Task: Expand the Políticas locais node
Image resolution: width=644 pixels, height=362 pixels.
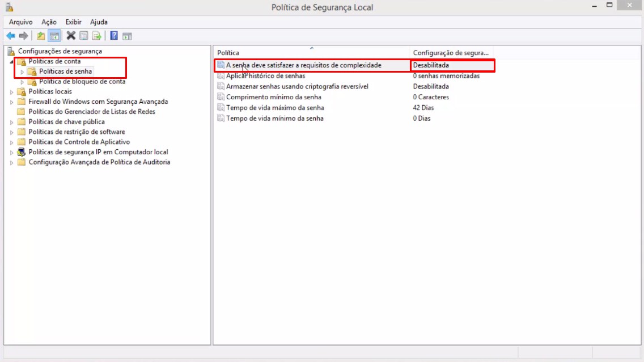Action: click(x=11, y=92)
